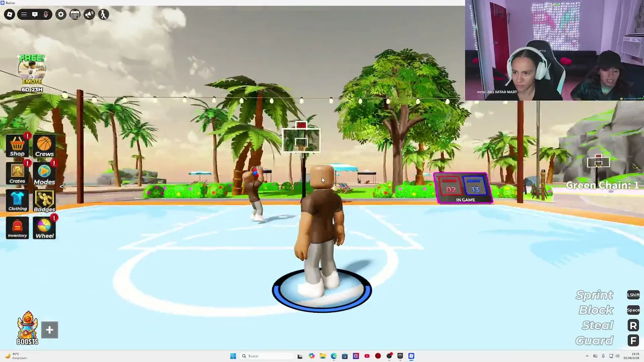Open the Inventory backpack

coord(17,228)
